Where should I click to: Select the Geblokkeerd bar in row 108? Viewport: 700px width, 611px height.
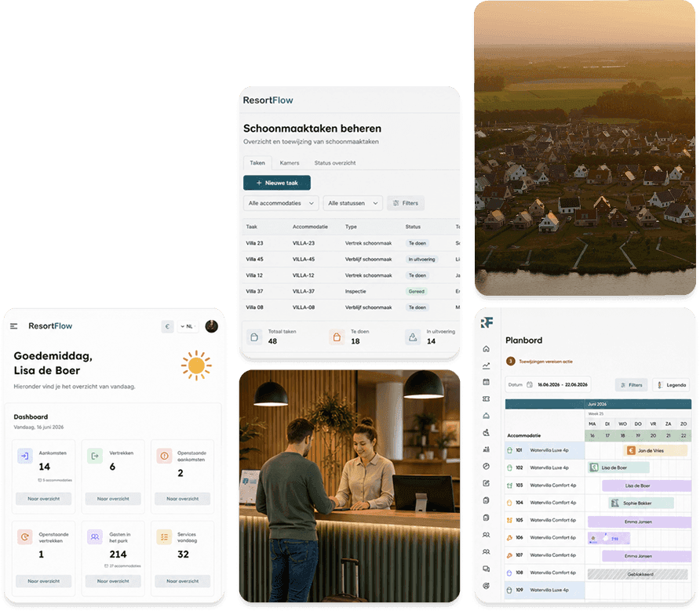click(x=637, y=574)
